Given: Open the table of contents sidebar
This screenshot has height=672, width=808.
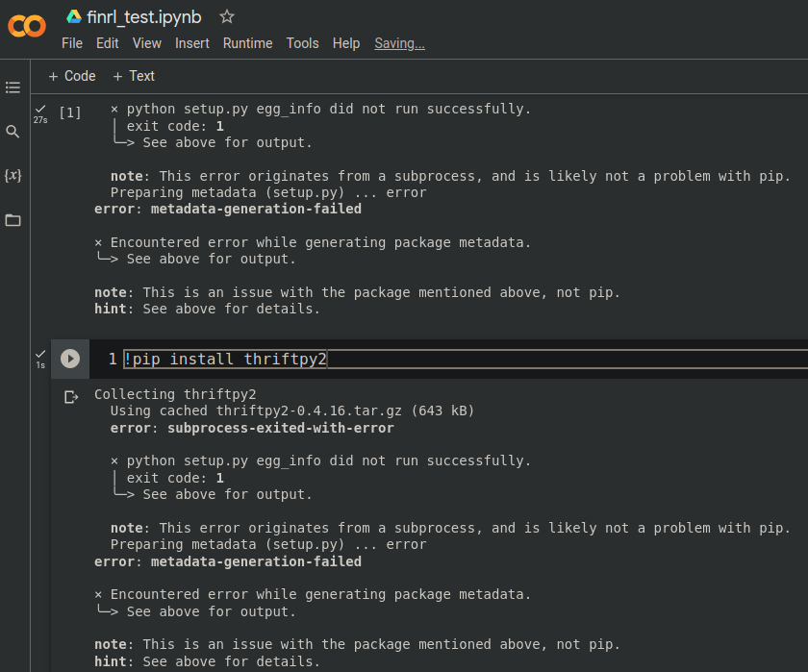Looking at the screenshot, I should 13,87.
